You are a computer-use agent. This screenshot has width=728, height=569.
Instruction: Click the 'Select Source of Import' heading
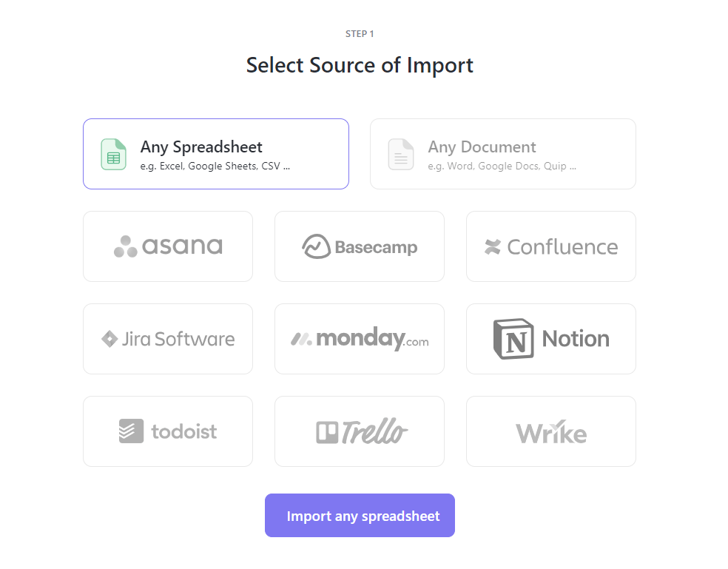pos(359,65)
